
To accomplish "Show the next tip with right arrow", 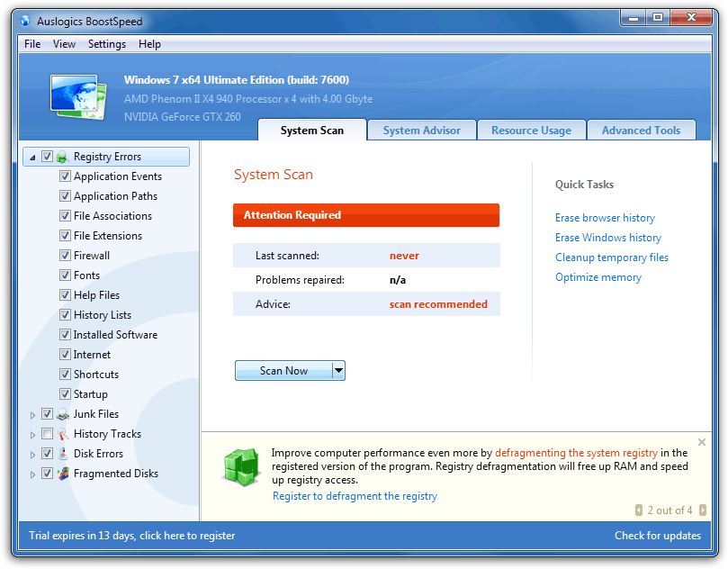I will [x=703, y=510].
